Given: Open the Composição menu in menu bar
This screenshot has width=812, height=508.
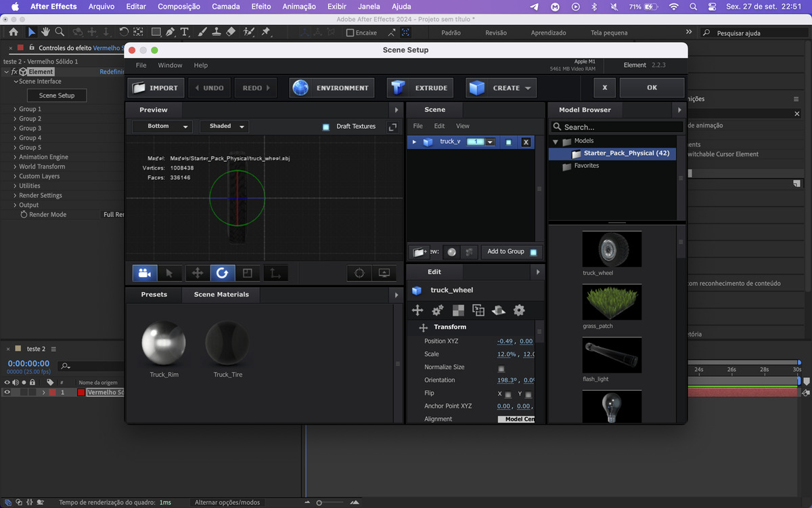Looking at the screenshot, I should (179, 7).
